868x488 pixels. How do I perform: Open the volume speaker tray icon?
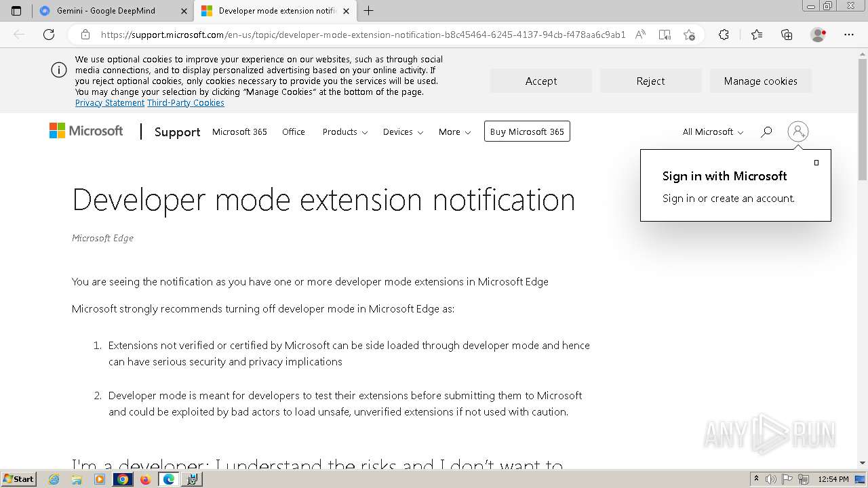[x=771, y=479]
